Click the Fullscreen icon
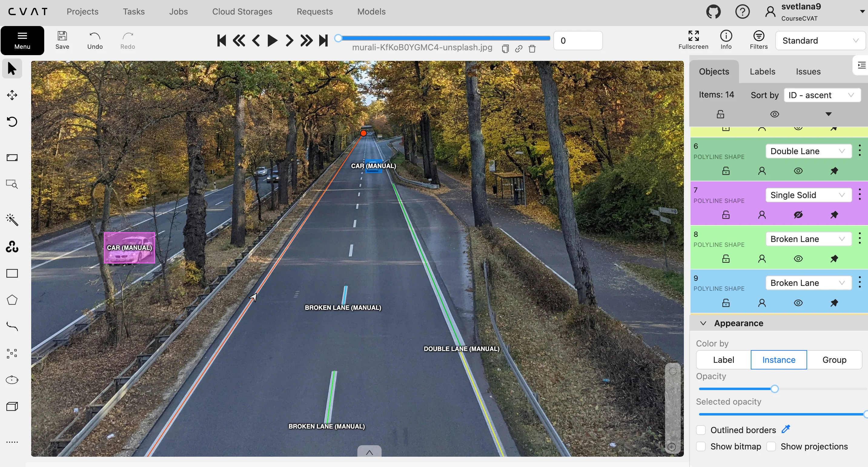 point(693,36)
